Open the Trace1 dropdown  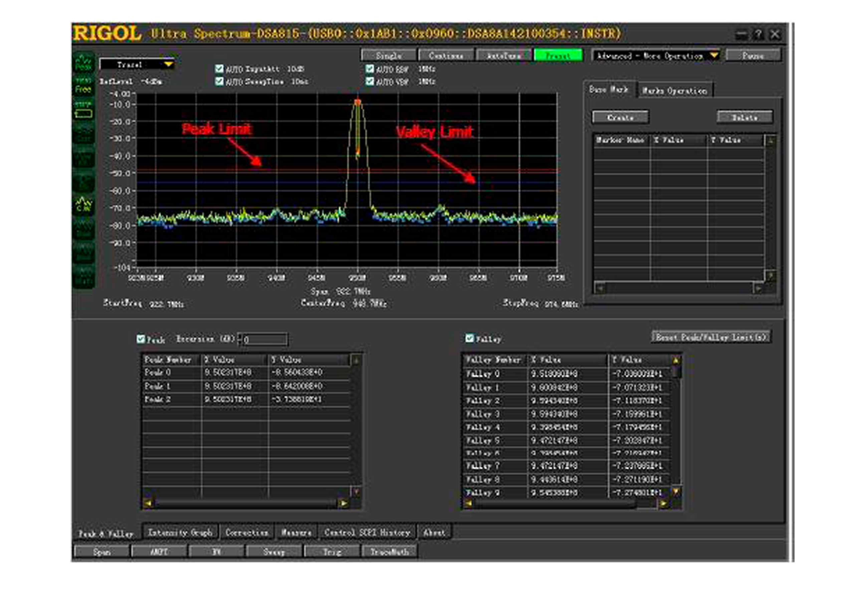coord(168,64)
